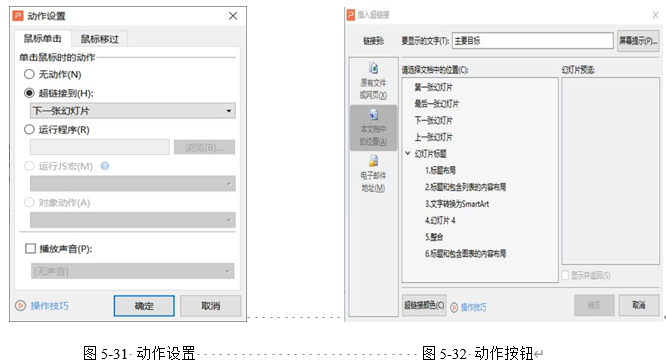
Task: Open the 运行JS宏 dropdown list
Action: (x=133, y=184)
